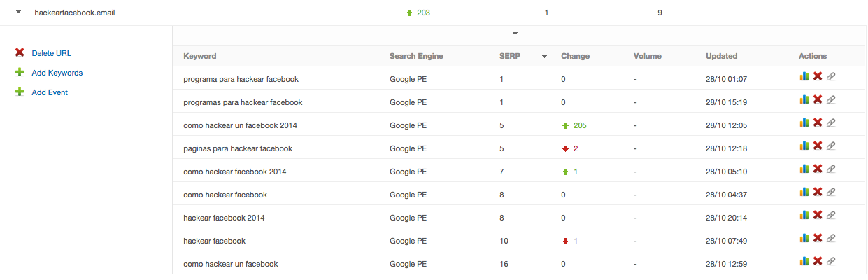868x280 pixels.
Task: Click red X icon beside Delete URL
Action: [20, 52]
